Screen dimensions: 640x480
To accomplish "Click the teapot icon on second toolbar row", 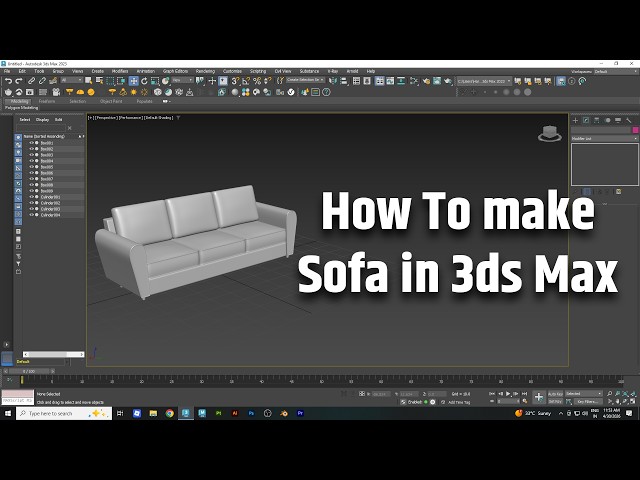I will coord(8,92).
